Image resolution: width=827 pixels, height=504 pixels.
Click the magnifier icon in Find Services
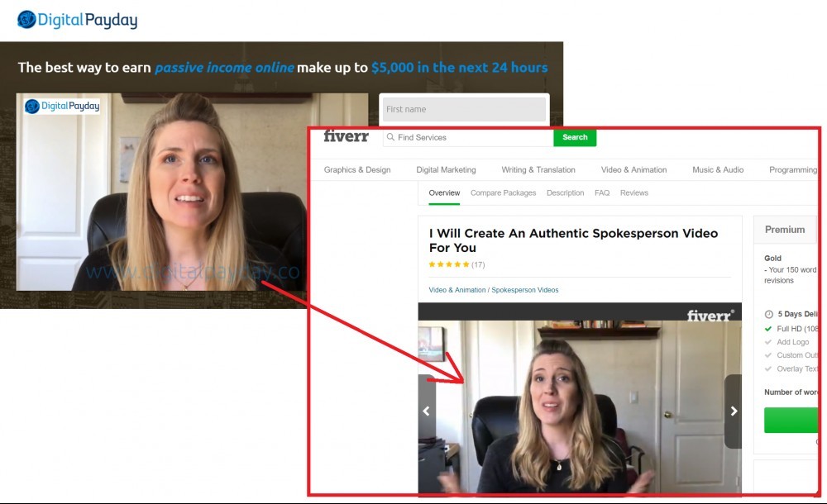[390, 137]
